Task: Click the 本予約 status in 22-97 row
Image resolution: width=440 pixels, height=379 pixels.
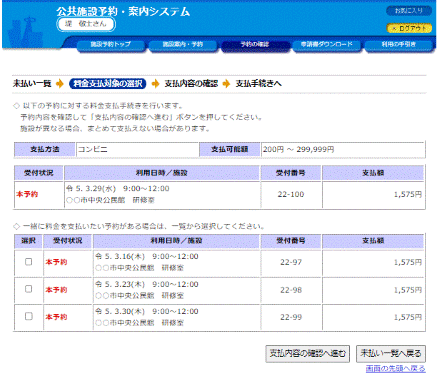Action: [x=56, y=262]
